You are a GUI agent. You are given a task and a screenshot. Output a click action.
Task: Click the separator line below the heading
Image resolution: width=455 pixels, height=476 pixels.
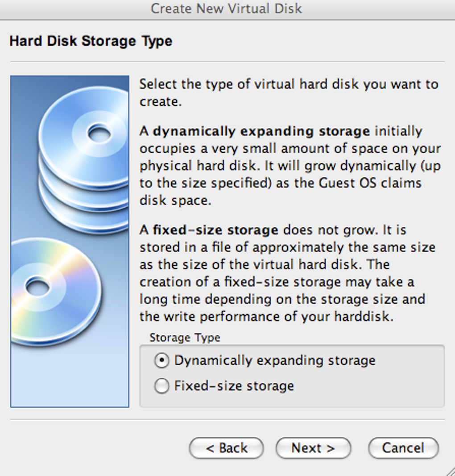coord(227,62)
